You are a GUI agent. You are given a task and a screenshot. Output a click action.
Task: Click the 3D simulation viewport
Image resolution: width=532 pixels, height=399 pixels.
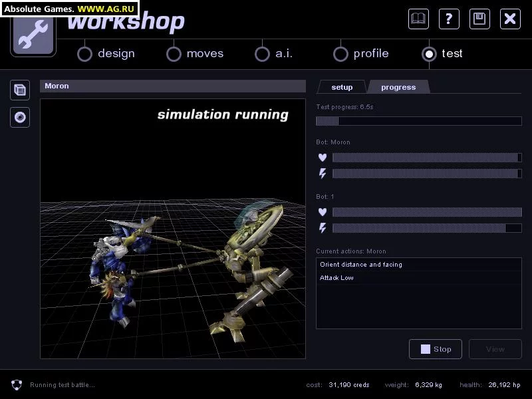click(x=173, y=229)
